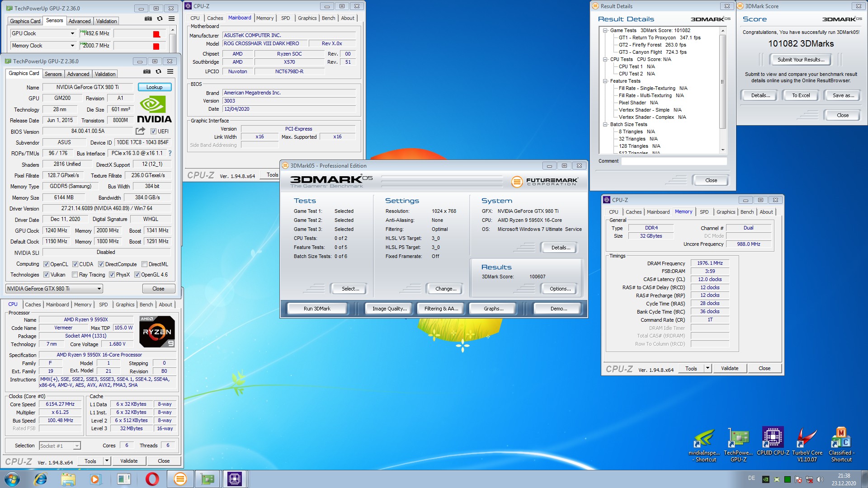868x488 pixels.
Task: Open Tools dropdown arrow in CPU-Z Memory window
Action: [x=708, y=368]
